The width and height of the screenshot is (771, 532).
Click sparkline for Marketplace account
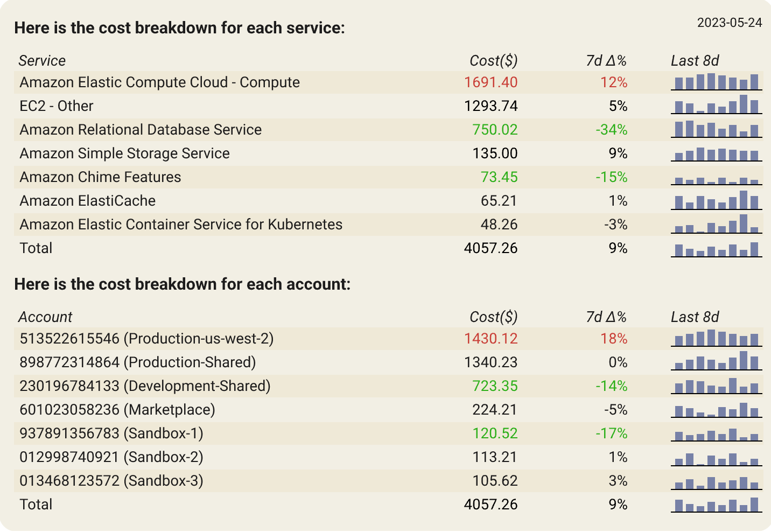717,410
